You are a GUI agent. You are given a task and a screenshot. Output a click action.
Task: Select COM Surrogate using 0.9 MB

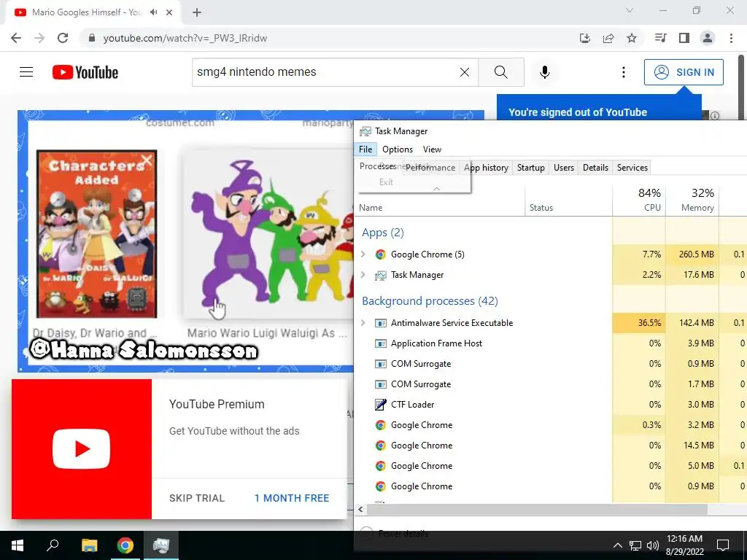[x=550, y=364]
